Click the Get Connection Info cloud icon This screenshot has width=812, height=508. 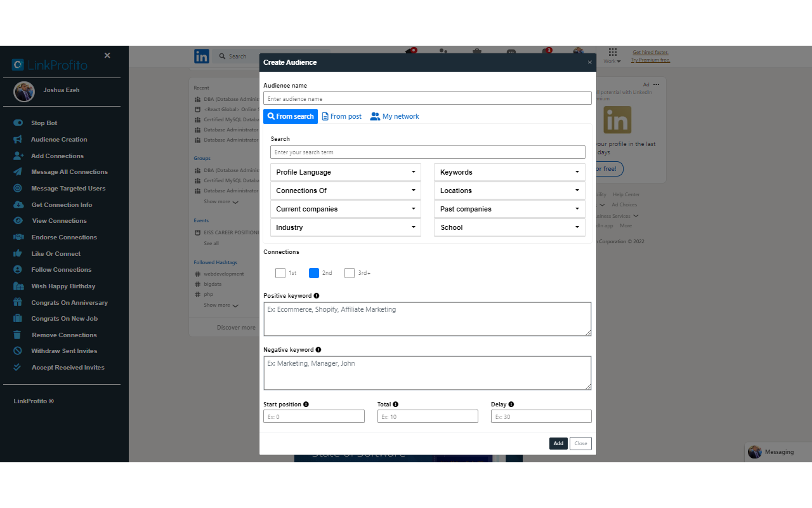pyautogui.click(x=18, y=204)
